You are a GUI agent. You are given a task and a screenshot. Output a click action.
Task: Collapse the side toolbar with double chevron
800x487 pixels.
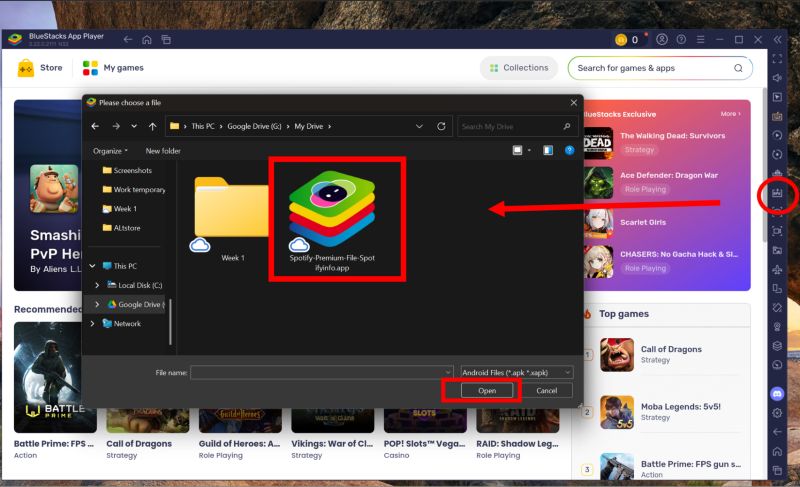[x=777, y=39]
